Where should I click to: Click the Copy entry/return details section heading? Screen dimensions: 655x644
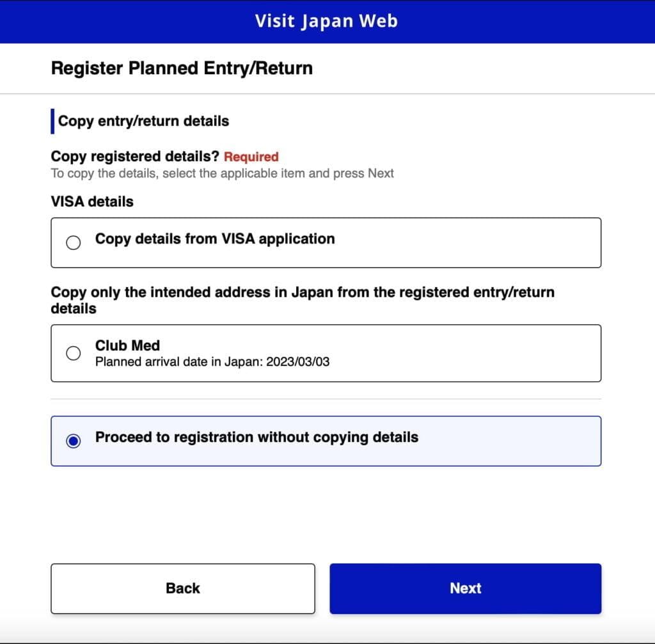pyautogui.click(x=143, y=121)
